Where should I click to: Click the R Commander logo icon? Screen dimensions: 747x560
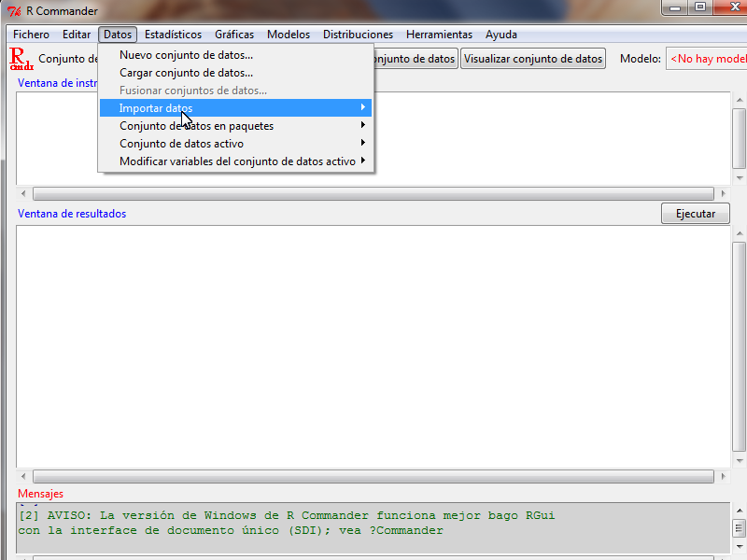21,59
